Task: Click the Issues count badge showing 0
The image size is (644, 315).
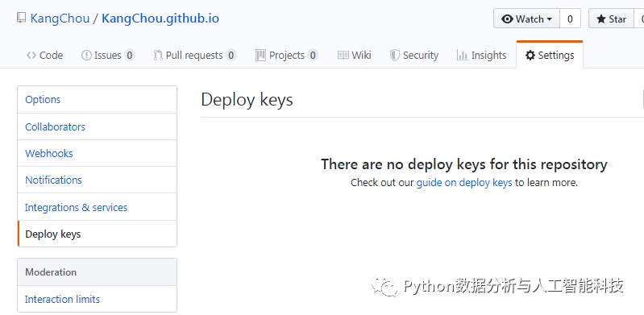Action: click(x=130, y=56)
